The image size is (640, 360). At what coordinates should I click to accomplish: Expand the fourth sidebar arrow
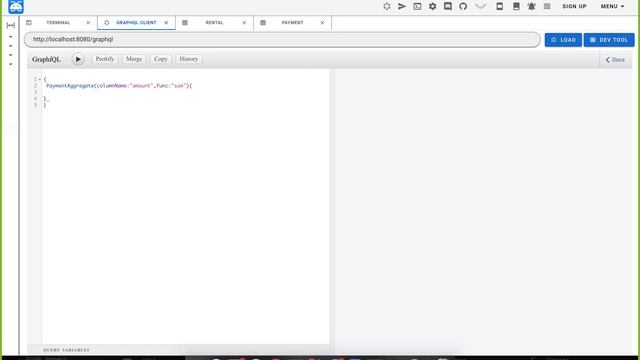(11, 64)
